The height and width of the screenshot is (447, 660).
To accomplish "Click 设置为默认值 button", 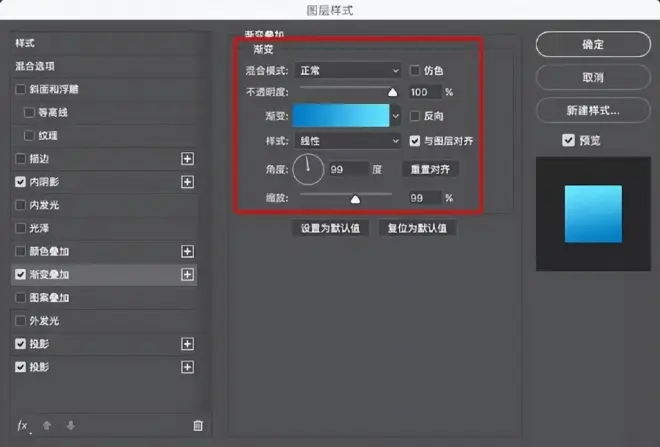I will [x=330, y=228].
